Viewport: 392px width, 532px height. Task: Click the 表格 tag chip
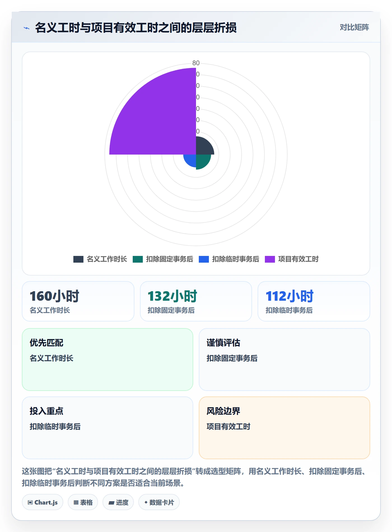tap(83, 502)
